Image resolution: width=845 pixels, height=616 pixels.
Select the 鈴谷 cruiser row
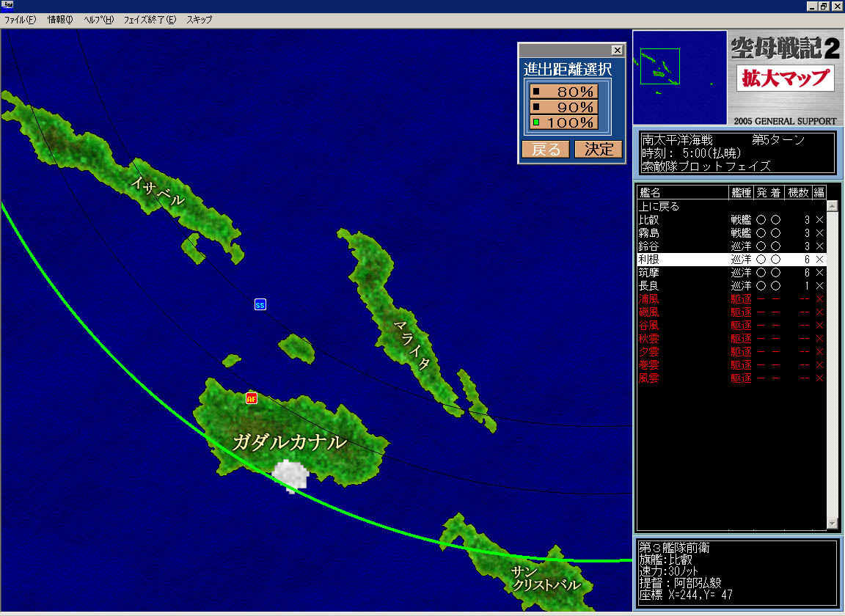coord(732,246)
